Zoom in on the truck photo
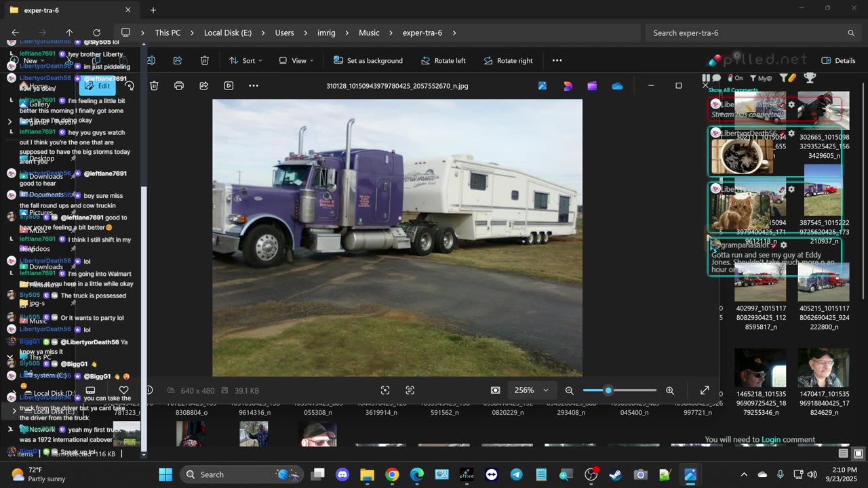 (x=670, y=390)
